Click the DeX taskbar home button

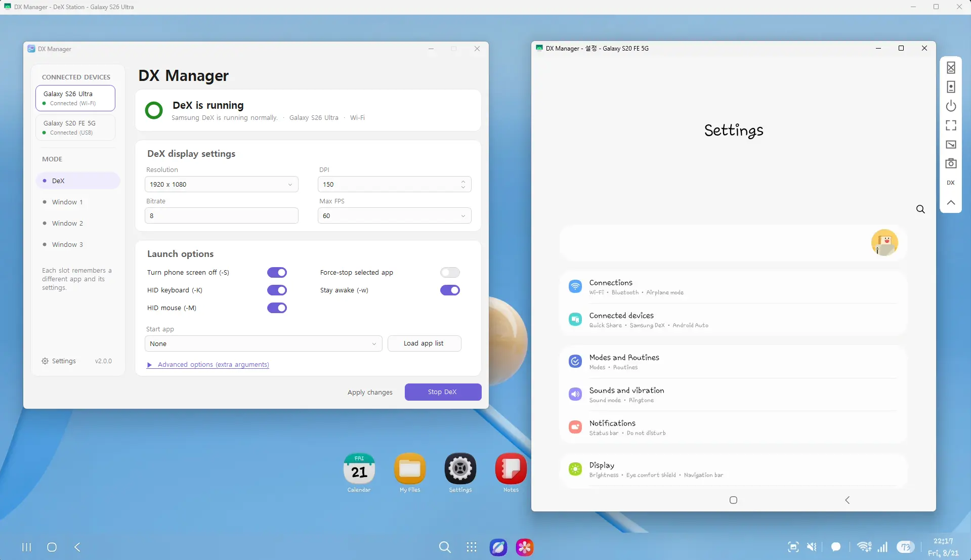(52, 547)
